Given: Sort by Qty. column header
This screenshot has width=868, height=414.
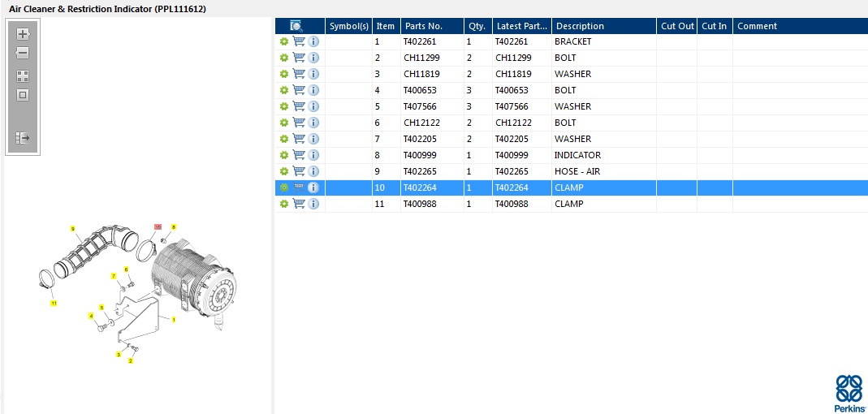Looking at the screenshot, I should [478, 26].
